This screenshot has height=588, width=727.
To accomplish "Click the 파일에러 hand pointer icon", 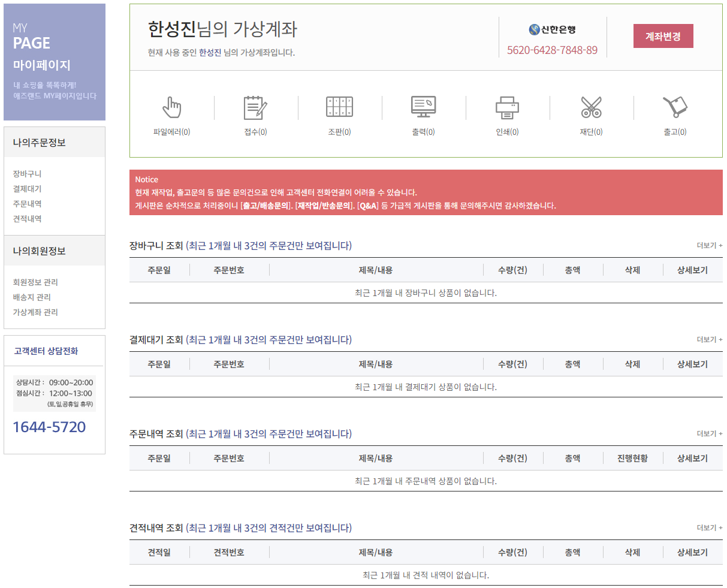I will pos(171,107).
